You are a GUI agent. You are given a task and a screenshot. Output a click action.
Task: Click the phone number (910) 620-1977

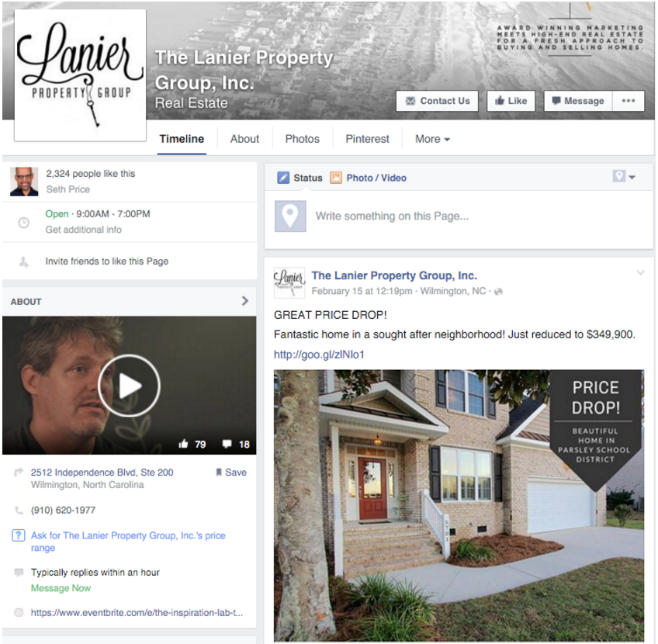63,511
